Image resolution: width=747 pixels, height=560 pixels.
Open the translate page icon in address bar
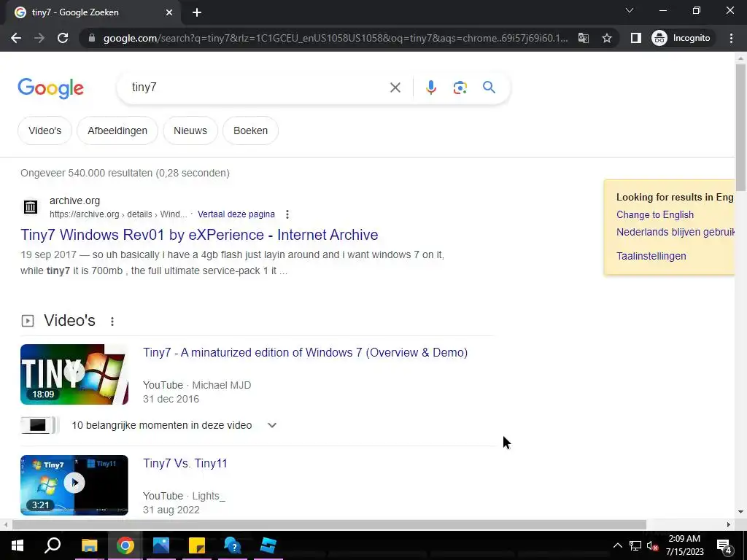tap(583, 38)
